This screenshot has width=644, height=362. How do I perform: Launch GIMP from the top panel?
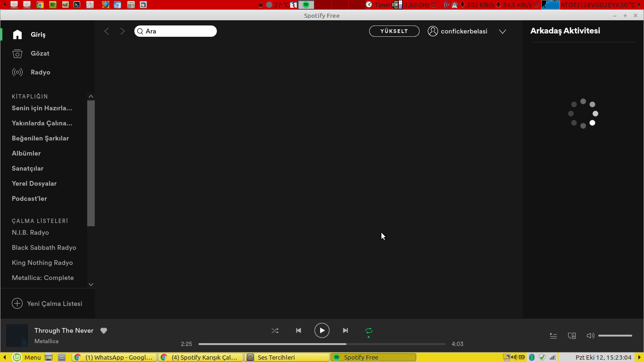(x=65, y=5)
